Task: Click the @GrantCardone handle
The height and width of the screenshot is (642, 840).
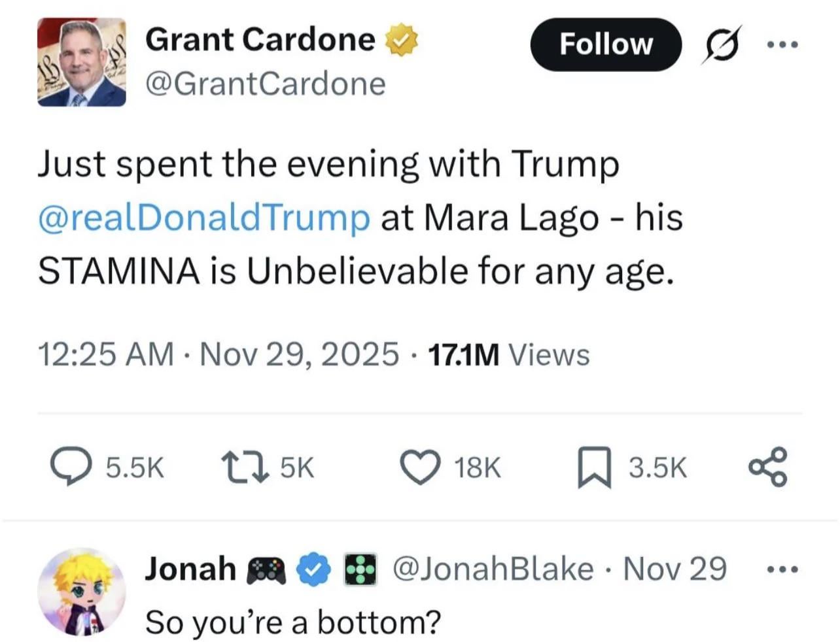Action: (265, 84)
